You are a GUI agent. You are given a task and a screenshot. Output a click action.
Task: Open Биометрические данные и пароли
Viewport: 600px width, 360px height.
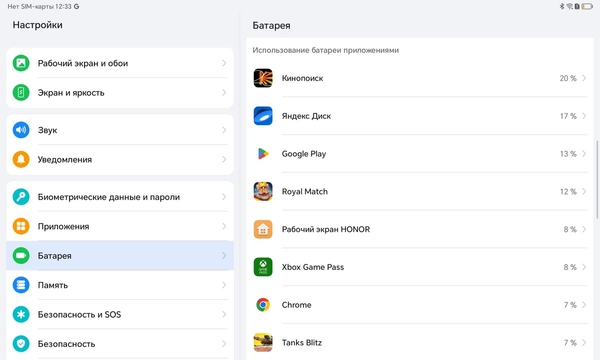tap(120, 197)
